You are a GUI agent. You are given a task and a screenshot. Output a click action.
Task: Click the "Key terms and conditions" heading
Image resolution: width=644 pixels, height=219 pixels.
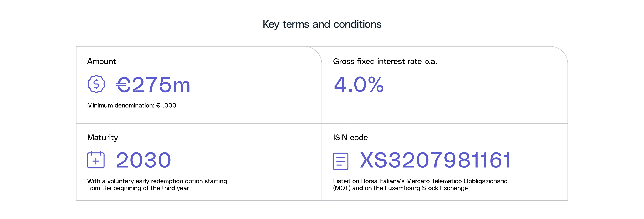pos(322,25)
